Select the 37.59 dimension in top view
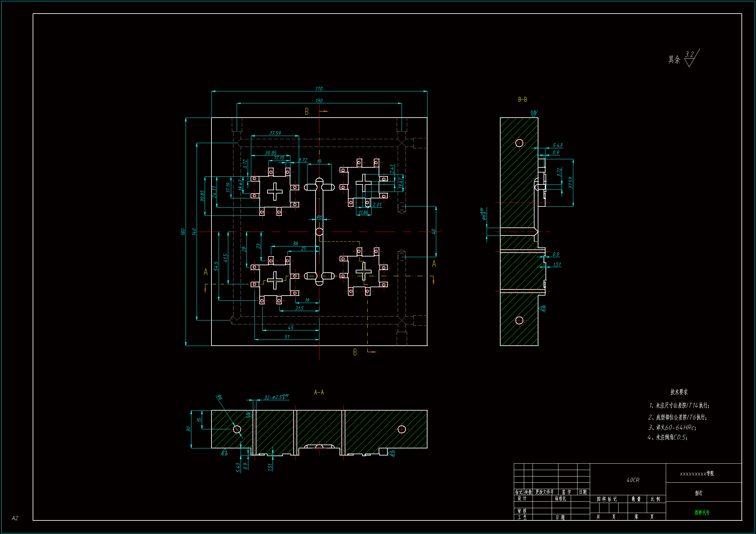 [275, 133]
